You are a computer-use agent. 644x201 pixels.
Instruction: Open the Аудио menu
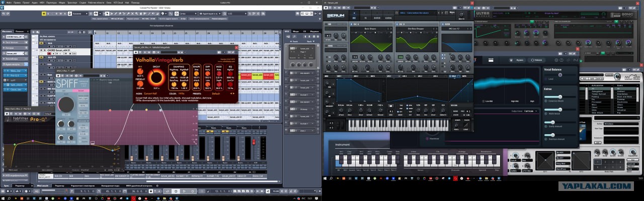34,3
